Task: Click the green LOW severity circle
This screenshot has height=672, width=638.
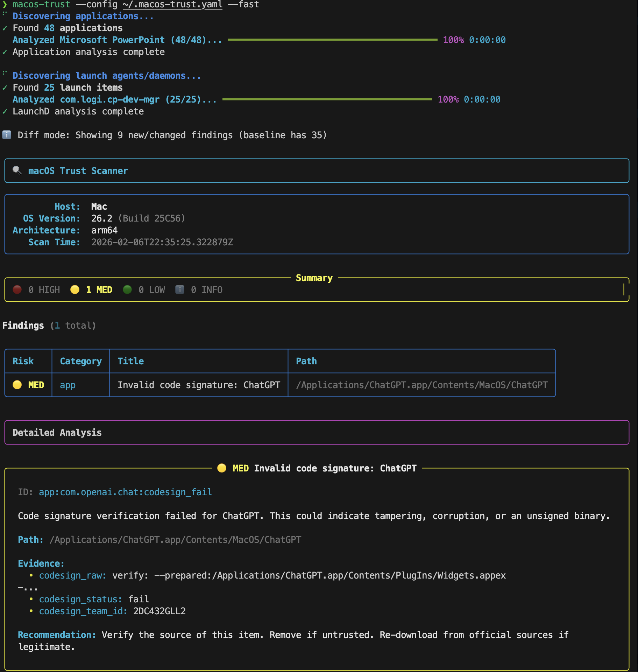Action: click(127, 289)
